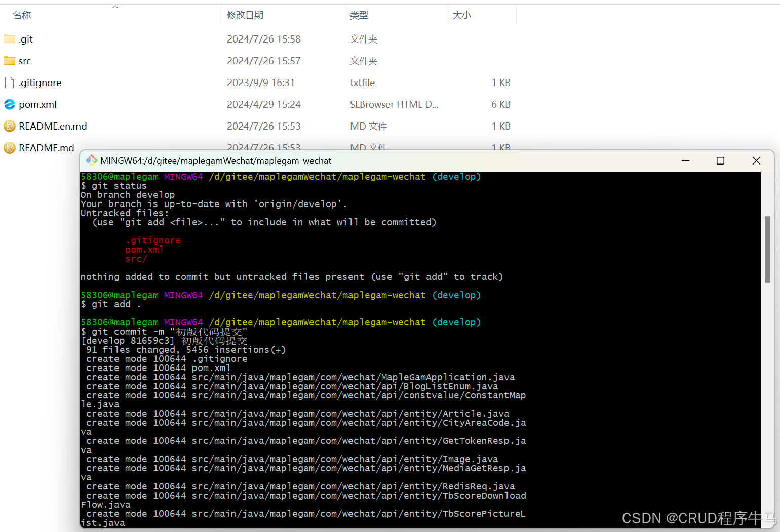Image resolution: width=780 pixels, height=532 pixels.
Task: Click the 6 KB size of pom.xml
Action: (501, 104)
